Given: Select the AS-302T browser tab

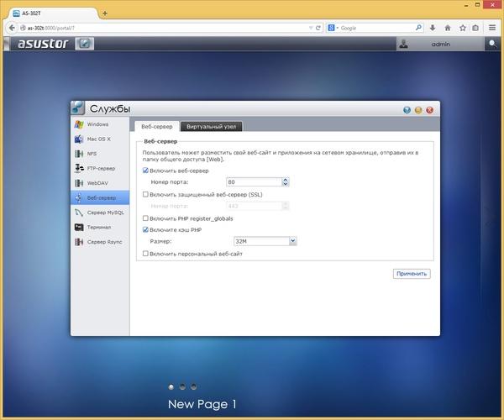Looking at the screenshot, I should click(53, 13).
